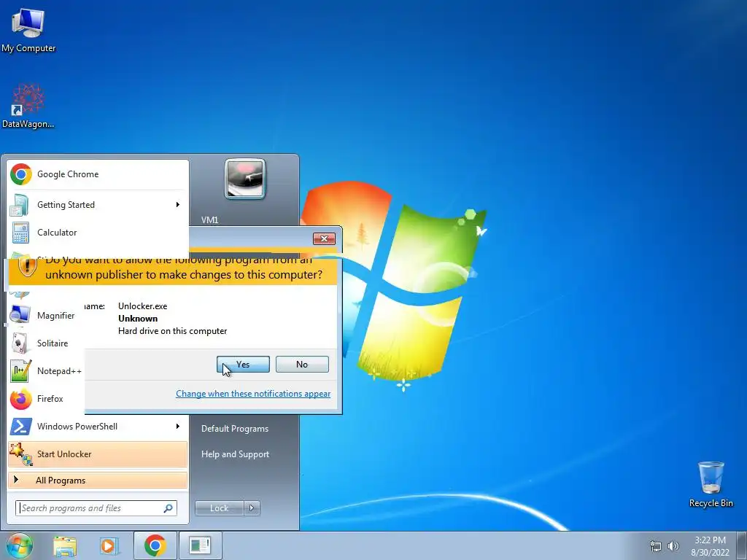Click the UAC warning shield icon

pyautogui.click(x=27, y=267)
